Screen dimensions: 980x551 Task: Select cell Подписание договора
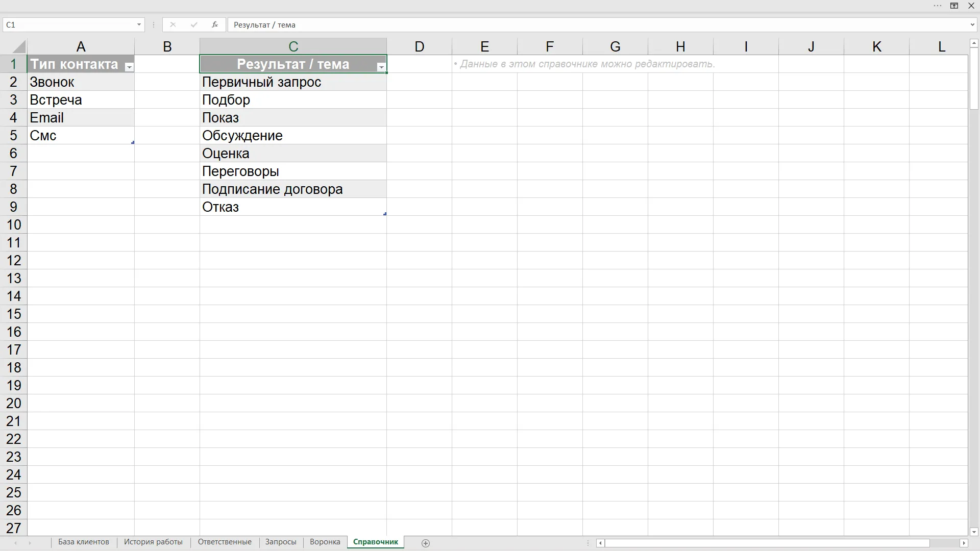click(x=293, y=189)
